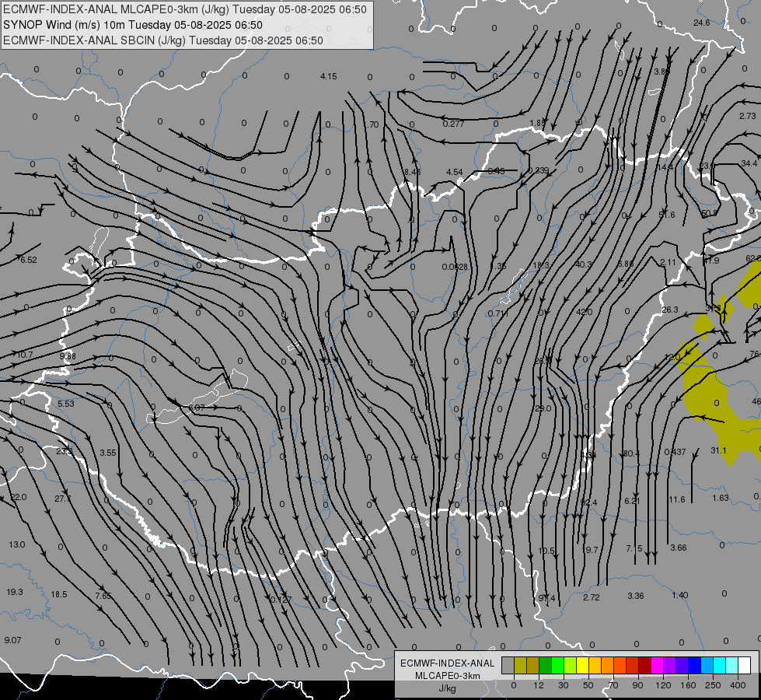Click the MLCAPE0-3km title line
This screenshot has height=700, width=761.
point(185,9)
